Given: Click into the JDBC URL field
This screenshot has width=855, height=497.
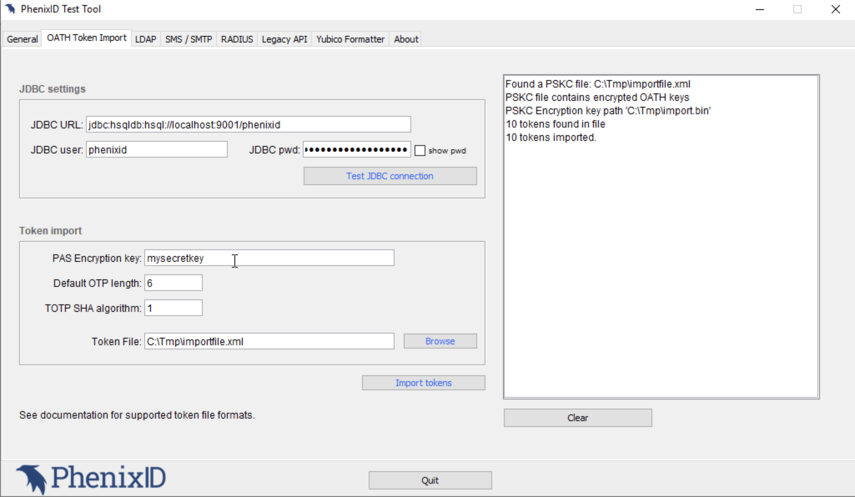Looking at the screenshot, I should pyautogui.click(x=248, y=124).
